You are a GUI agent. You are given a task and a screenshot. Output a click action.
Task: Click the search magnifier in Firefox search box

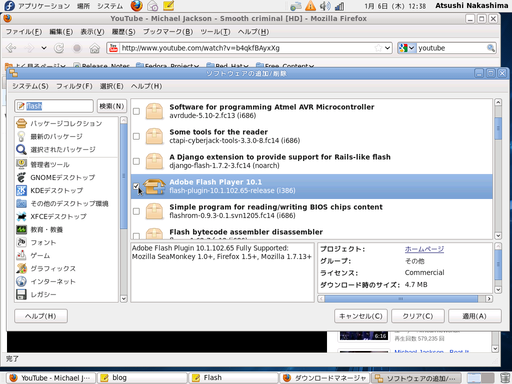tap(490, 48)
